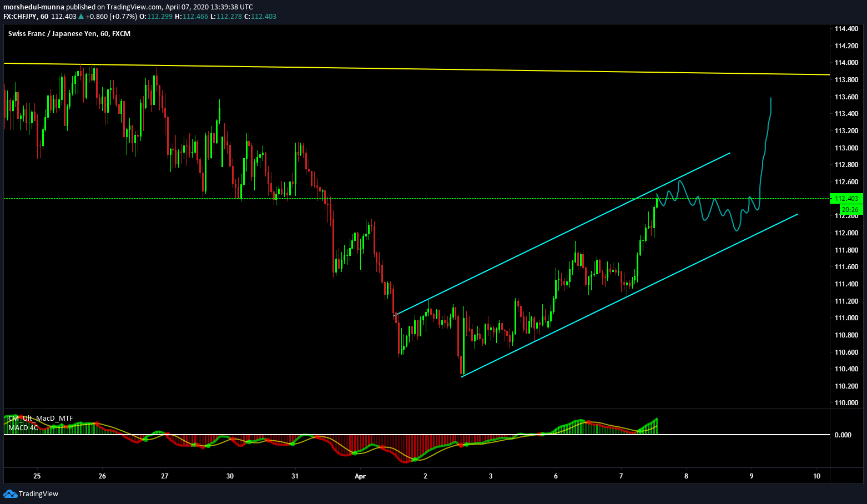Click the 112.600 price axis label
This screenshot has height=504, width=867.
[846, 182]
